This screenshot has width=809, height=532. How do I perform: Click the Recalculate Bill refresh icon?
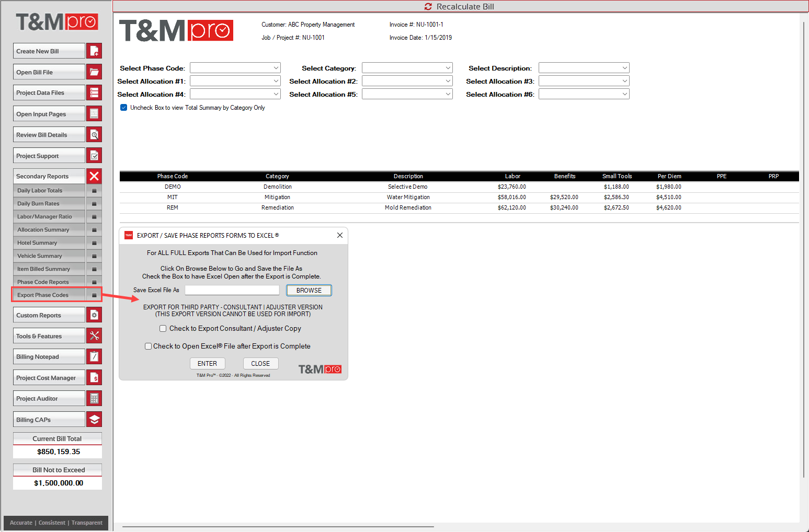point(428,6)
